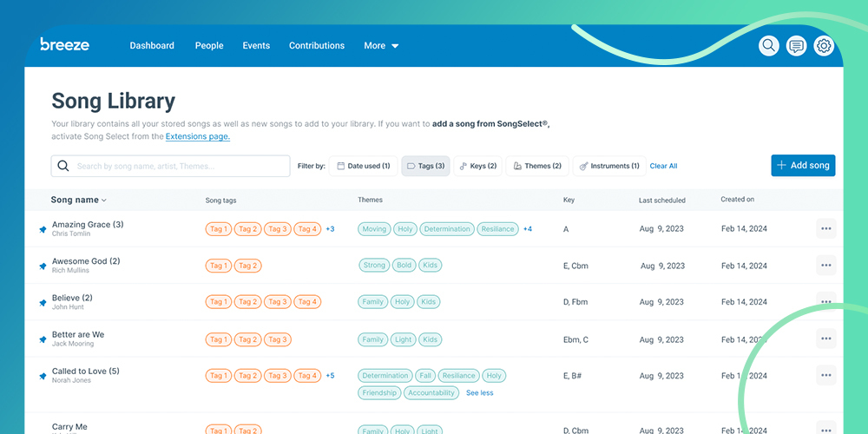
Task: Click Resiliance theme on Amazing Grace row
Action: tap(497, 228)
